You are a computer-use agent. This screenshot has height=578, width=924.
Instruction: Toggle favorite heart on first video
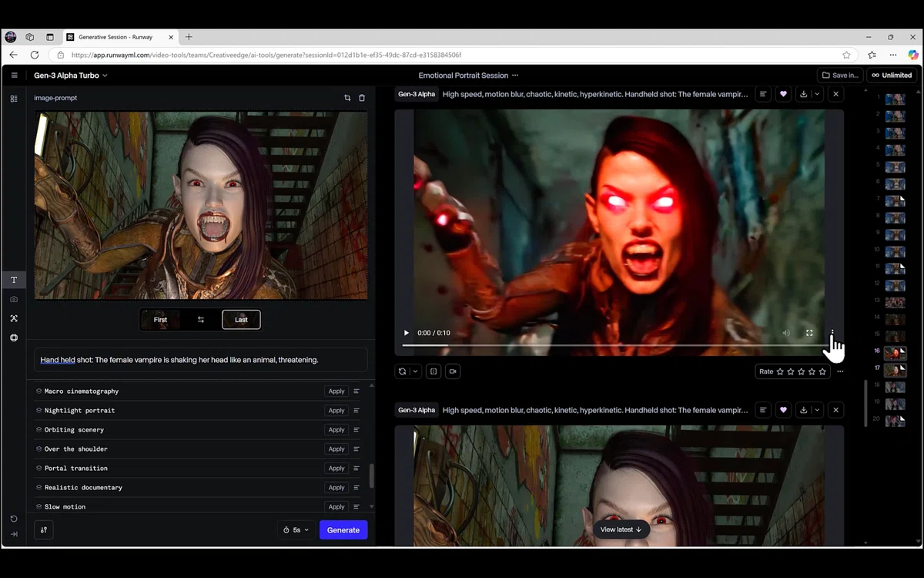(x=784, y=94)
